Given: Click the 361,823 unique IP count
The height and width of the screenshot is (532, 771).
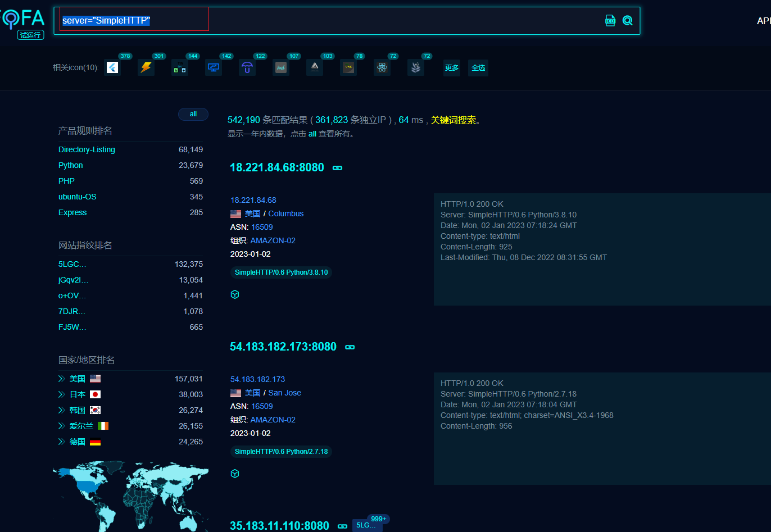Looking at the screenshot, I should coord(332,120).
